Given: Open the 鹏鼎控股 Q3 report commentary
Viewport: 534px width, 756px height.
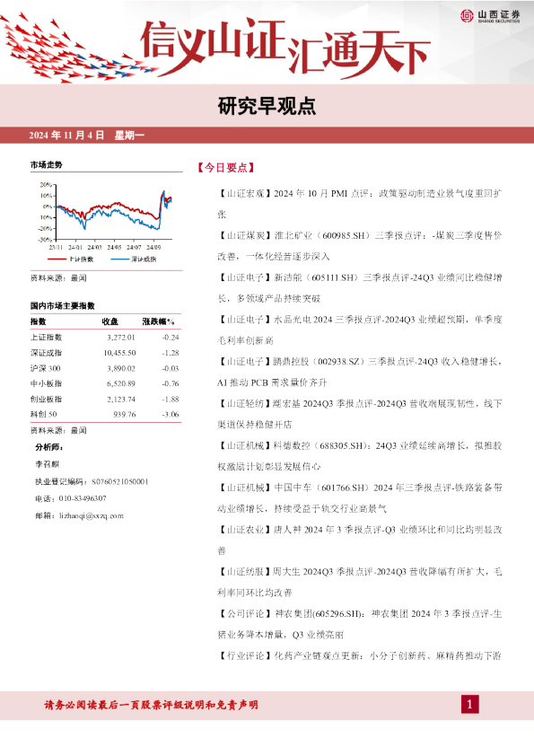Looking at the screenshot, I should click(x=360, y=372).
